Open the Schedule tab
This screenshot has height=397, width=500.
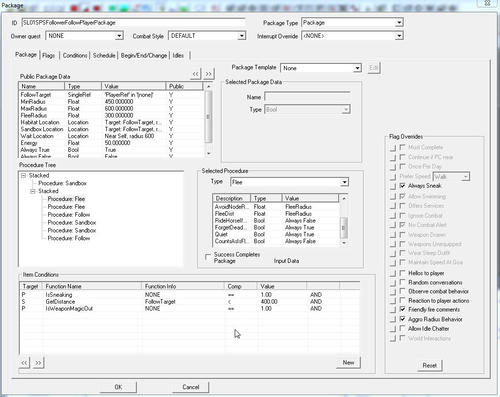pos(104,55)
